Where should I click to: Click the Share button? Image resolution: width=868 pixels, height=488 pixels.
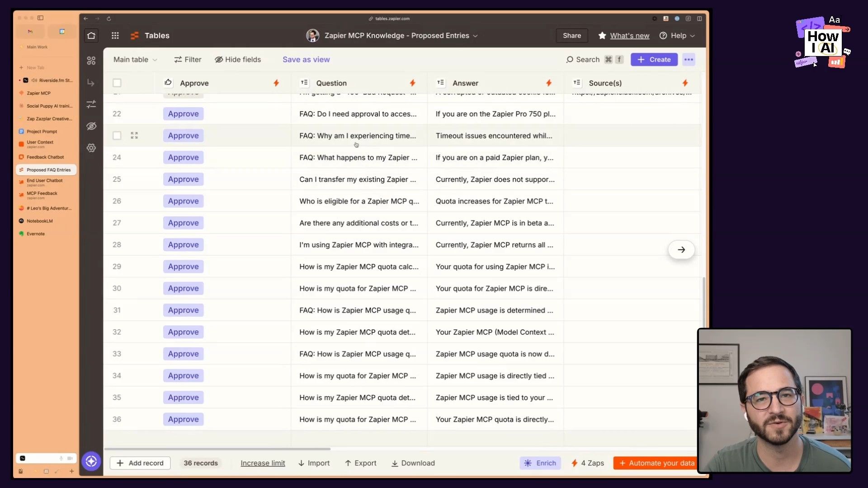(572, 36)
